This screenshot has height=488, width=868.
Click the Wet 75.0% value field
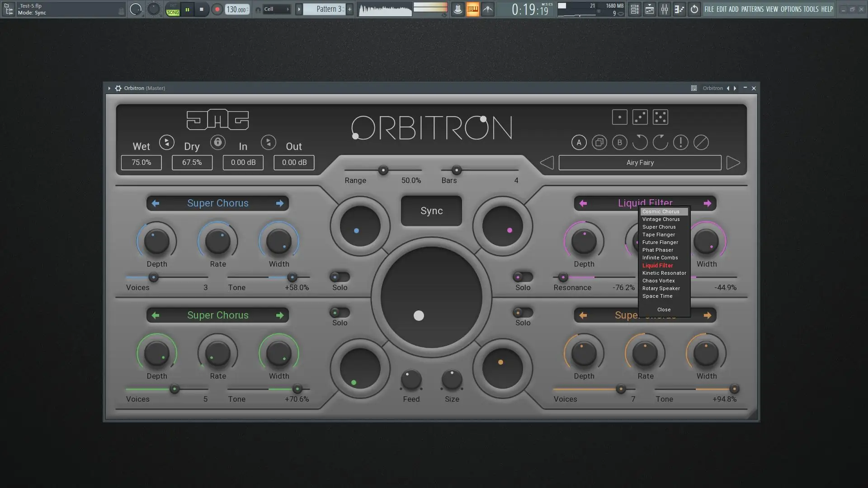pos(141,163)
